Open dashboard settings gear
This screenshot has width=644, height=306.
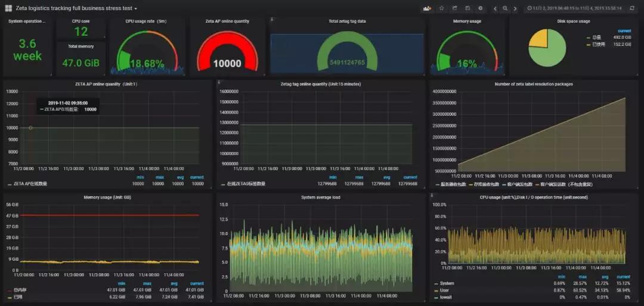pyautogui.click(x=481, y=8)
